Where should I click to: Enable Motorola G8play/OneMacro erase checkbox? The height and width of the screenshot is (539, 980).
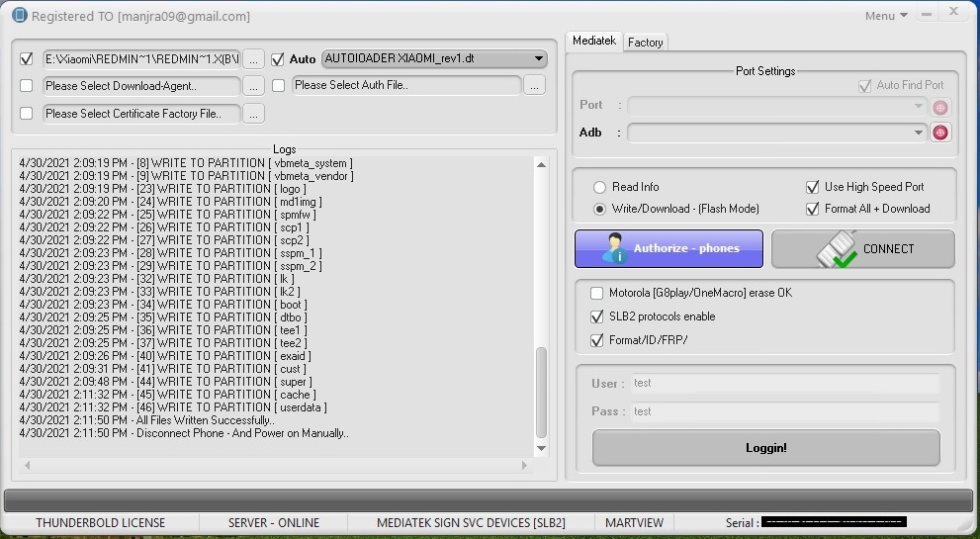coord(596,294)
